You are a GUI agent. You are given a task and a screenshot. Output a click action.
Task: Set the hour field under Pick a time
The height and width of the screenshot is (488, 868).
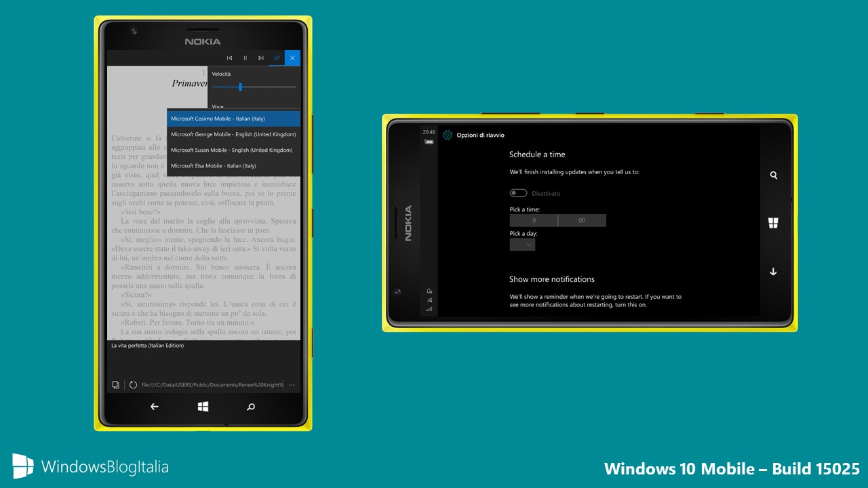coord(534,220)
